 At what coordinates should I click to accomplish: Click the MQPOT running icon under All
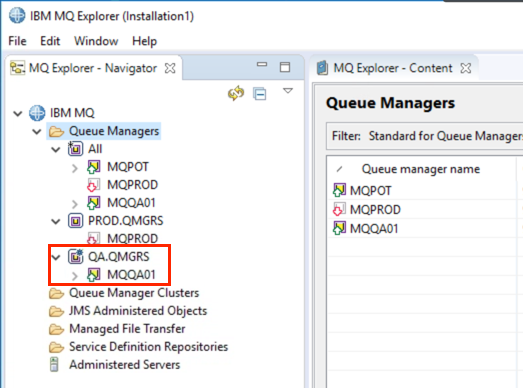click(94, 167)
